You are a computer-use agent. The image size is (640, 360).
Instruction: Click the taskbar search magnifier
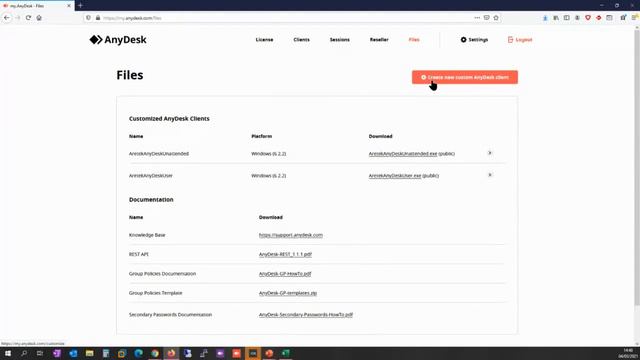coord(24,353)
